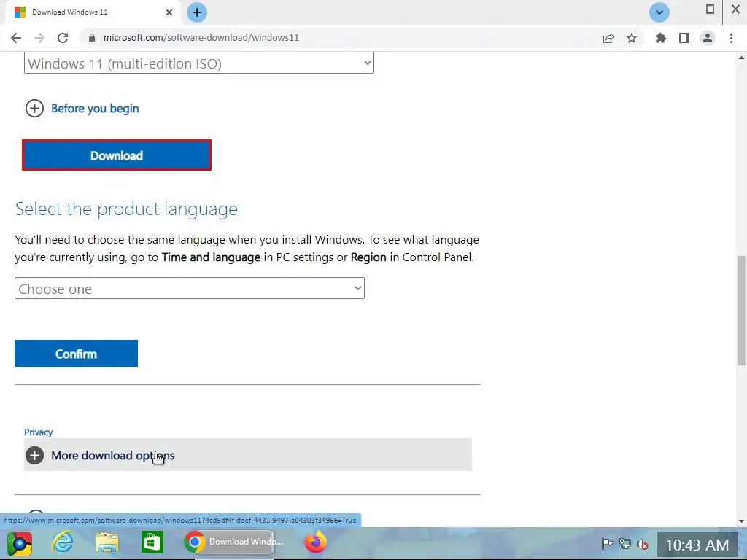This screenshot has width=747, height=560.
Task: Reload the current page
Action: pos(63,38)
